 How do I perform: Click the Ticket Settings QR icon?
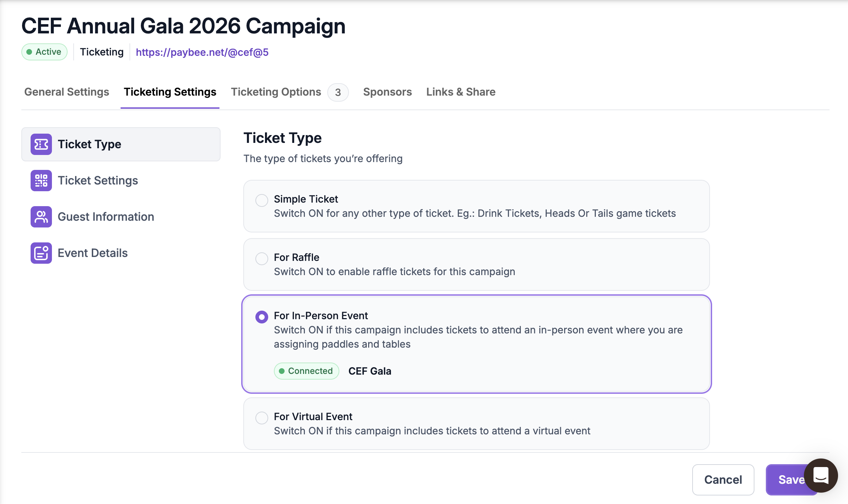pos(41,181)
